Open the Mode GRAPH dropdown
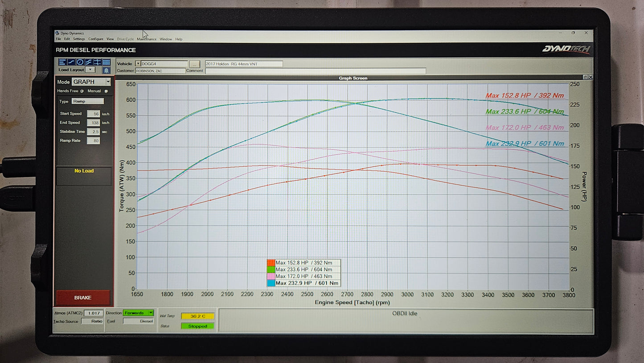The image size is (644, 363). pyautogui.click(x=108, y=82)
